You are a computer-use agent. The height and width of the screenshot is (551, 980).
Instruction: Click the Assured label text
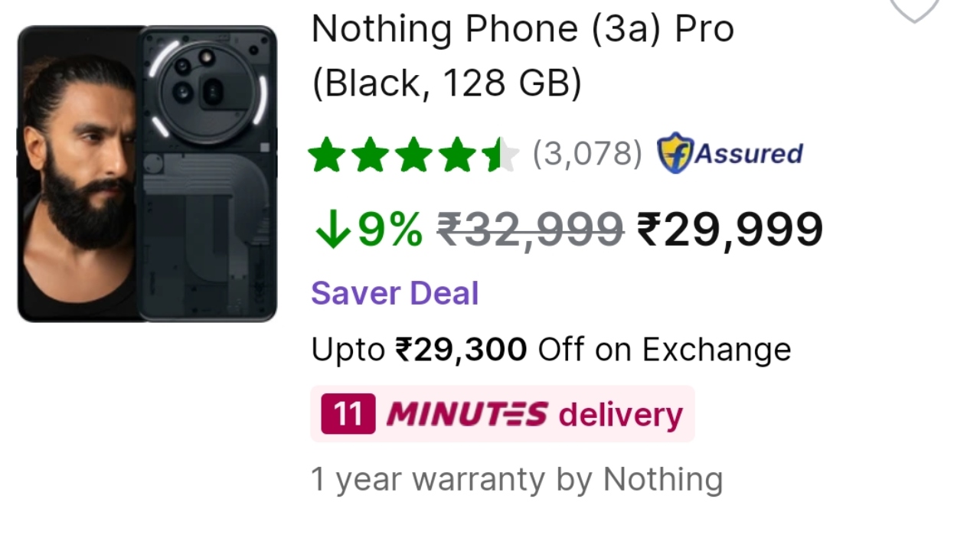748,154
